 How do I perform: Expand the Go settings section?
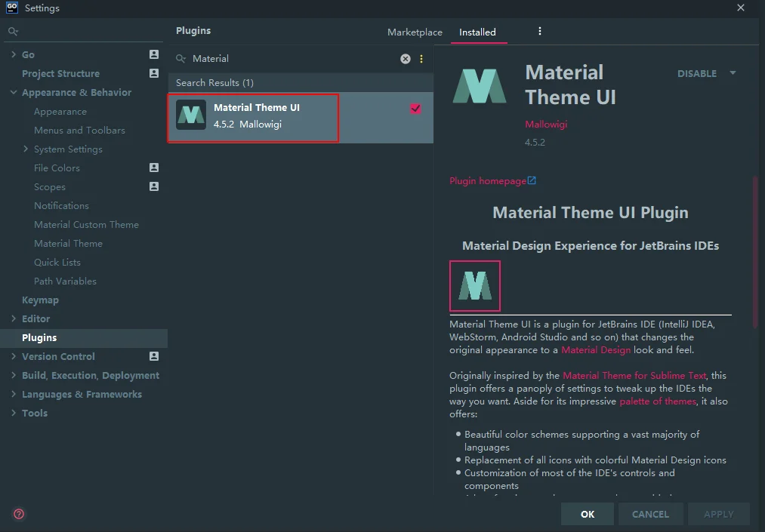(x=13, y=54)
